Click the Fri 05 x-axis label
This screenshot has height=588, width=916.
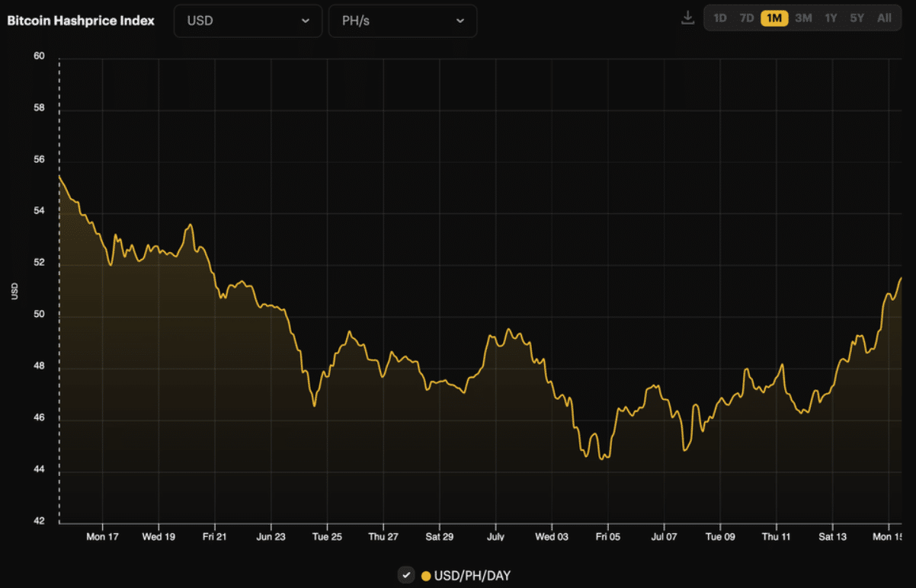tap(608, 536)
